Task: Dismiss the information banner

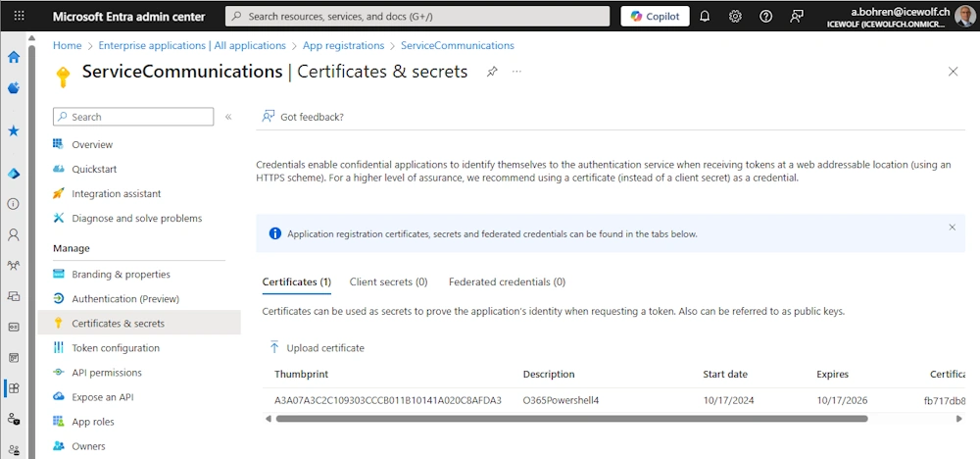Action: (x=952, y=228)
